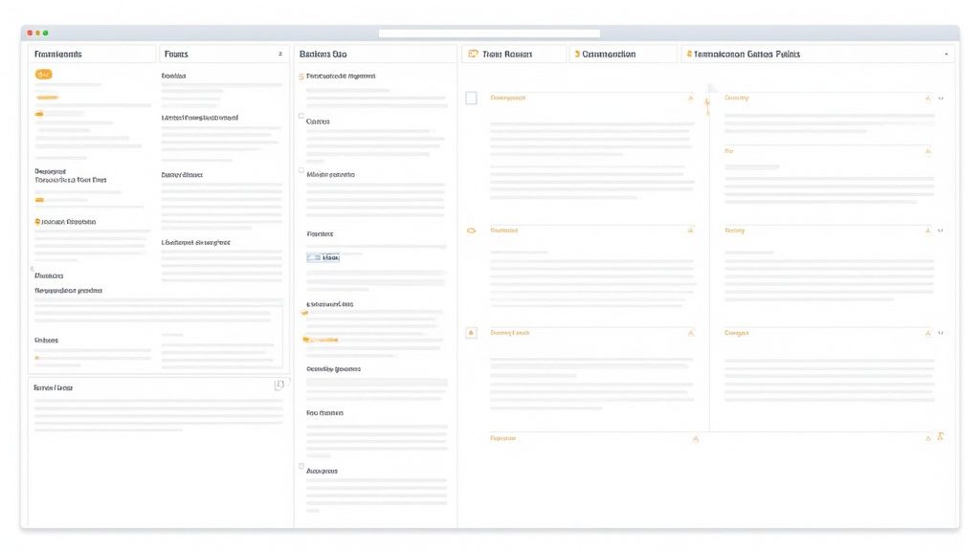
Task: Click the address bar in window title
Action: [x=489, y=33]
